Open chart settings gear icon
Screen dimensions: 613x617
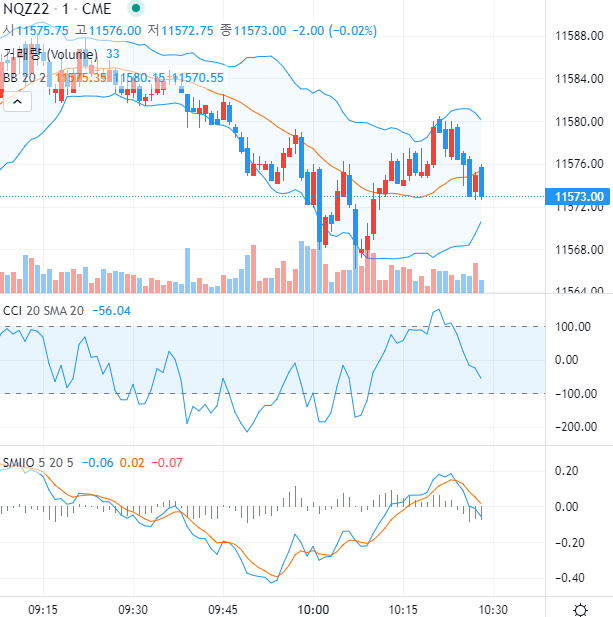point(580,609)
